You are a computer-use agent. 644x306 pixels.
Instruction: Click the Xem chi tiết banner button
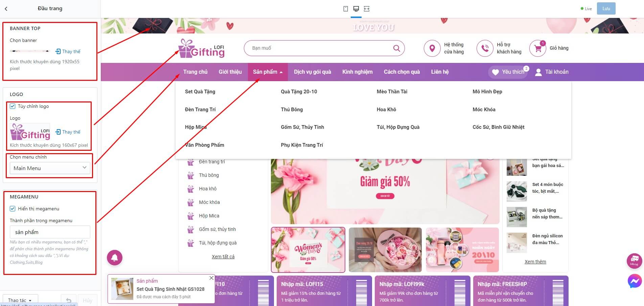coord(385,196)
